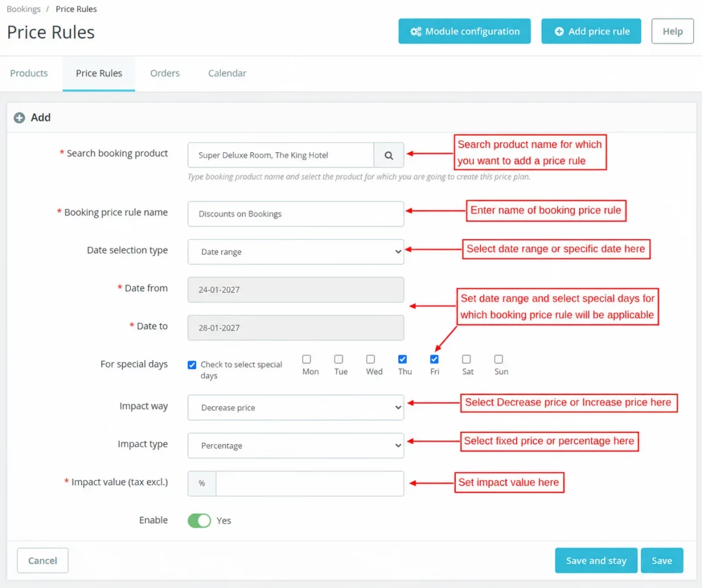Click the Bookings breadcrumb link

(x=23, y=9)
